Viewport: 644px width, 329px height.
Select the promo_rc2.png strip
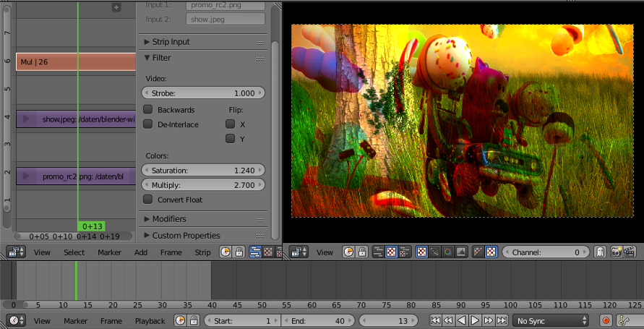pyautogui.click(x=76, y=176)
